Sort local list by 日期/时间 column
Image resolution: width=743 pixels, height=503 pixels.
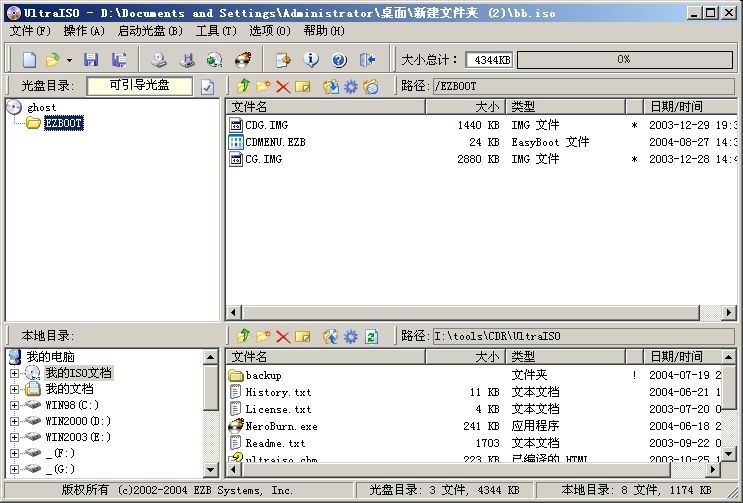click(x=682, y=356)
